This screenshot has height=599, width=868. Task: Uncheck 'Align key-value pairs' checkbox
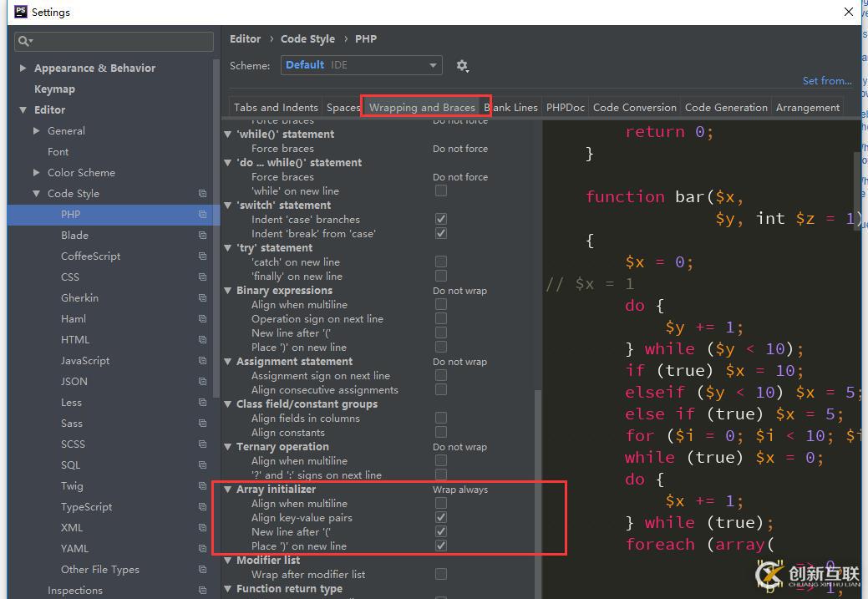441,518
